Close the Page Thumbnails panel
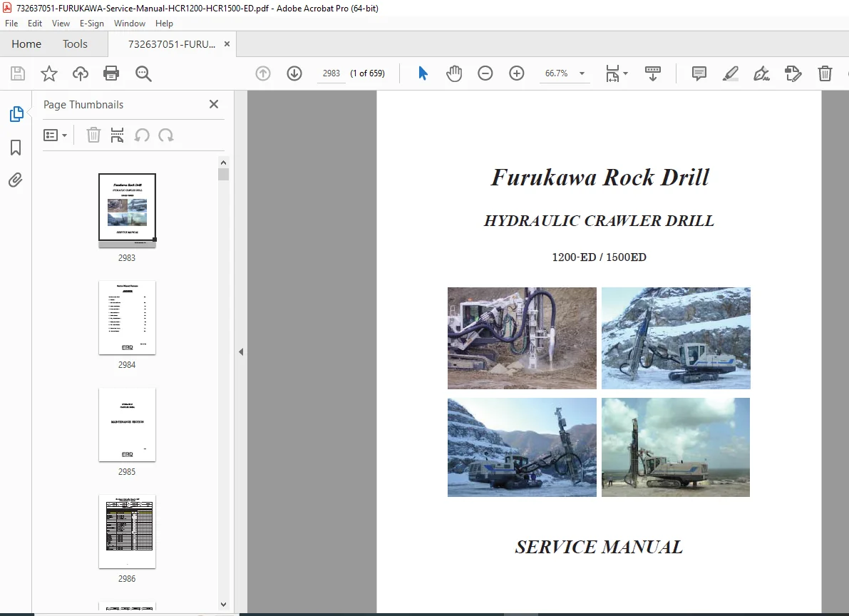 point(214,104)
